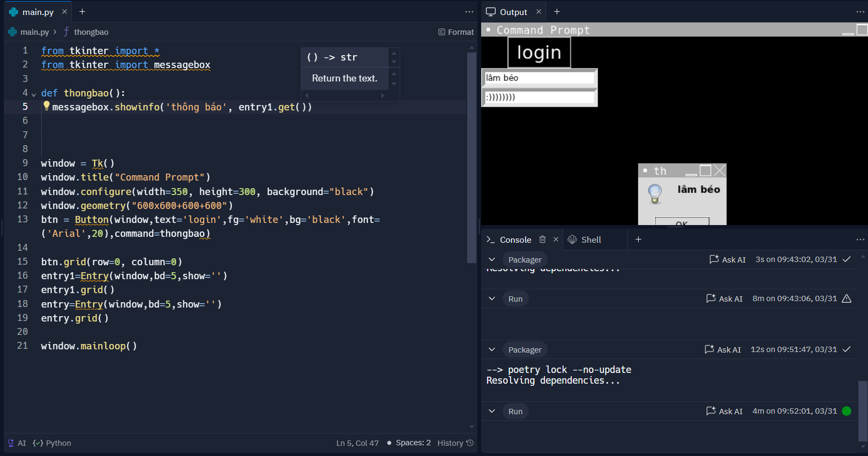This screenshot has width=868, height=456.
Task: Click the entry field containing smiley text
Action: click(x=540, y=97)
